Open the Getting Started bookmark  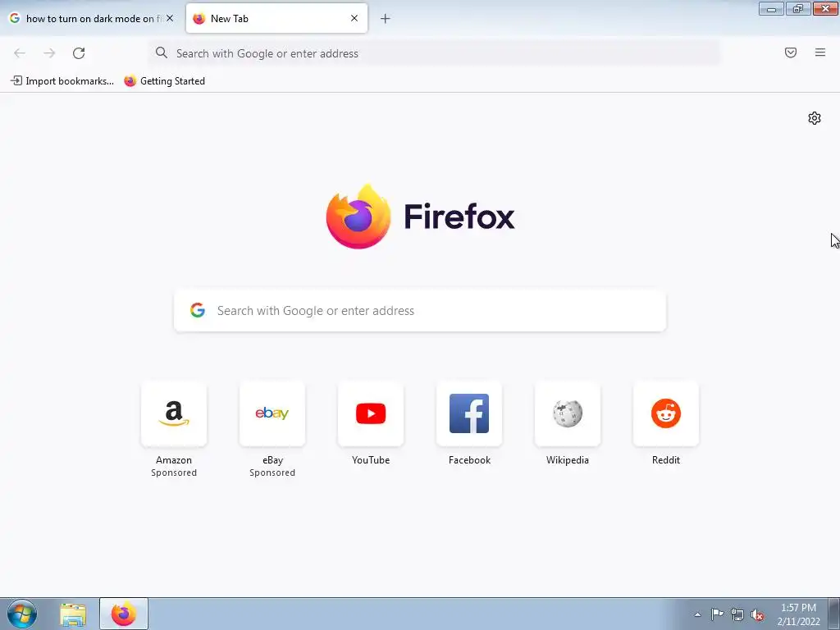pyautogui.click(x=164, y=81)
